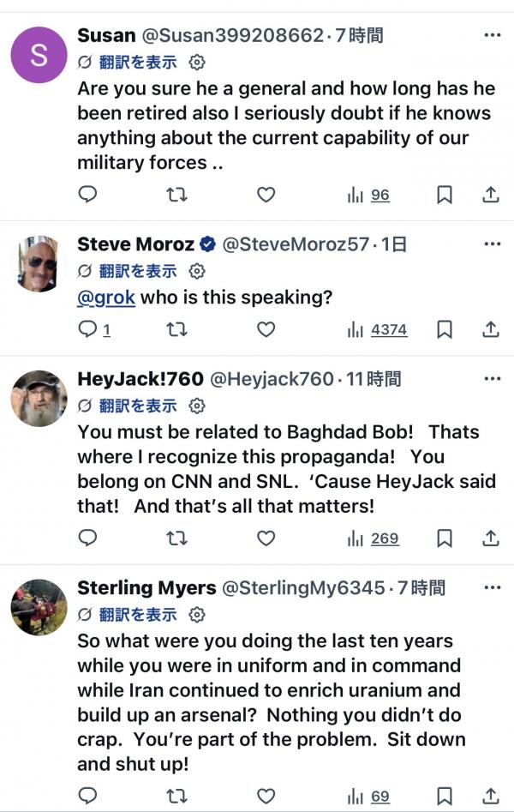Open more menu for Steve Moroz's tweet
Image resolution: width=514 pixels, height=812 pixels.
coord(492,244)
